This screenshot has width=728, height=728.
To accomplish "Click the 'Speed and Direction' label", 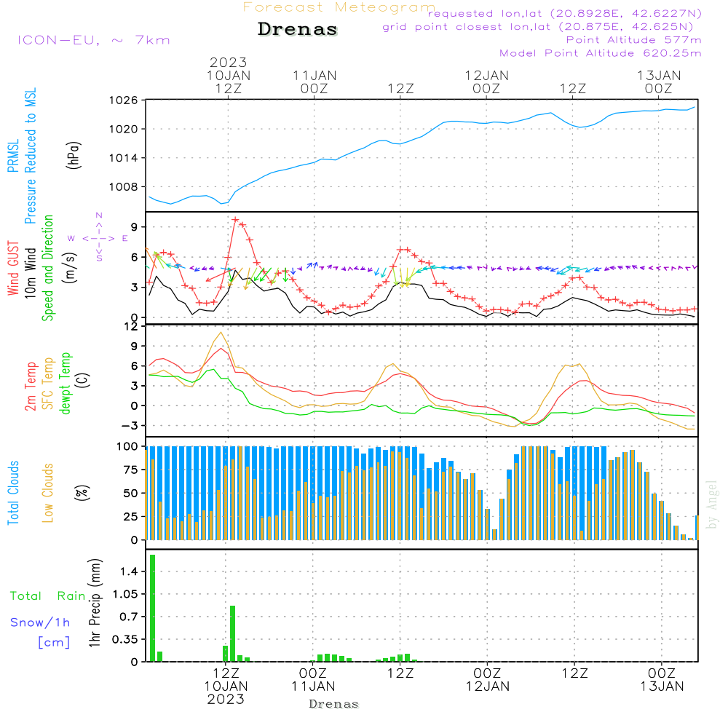I will tap(48, 268).
